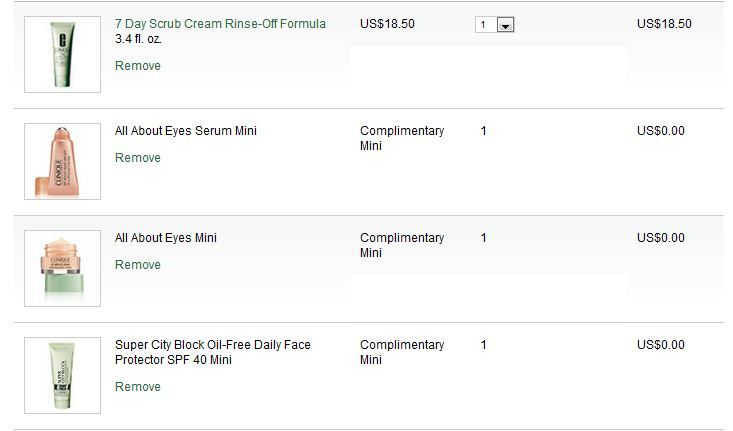Viewport: 733px width, 431px height.
Task: Remove Super City Block Face Protector Mini
Action: [138, 387]
